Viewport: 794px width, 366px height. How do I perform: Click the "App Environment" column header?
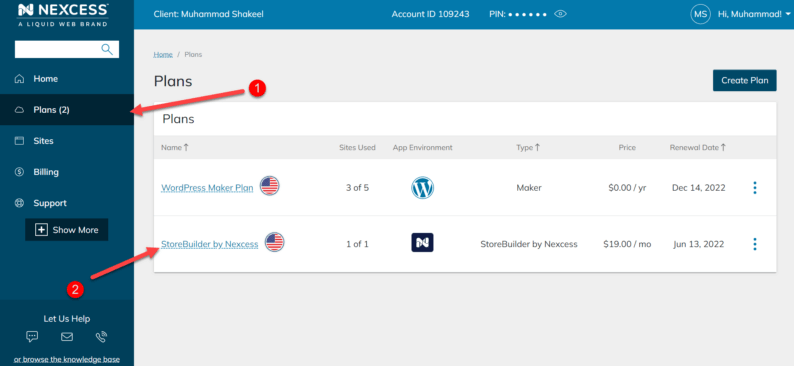coord(422,147)
